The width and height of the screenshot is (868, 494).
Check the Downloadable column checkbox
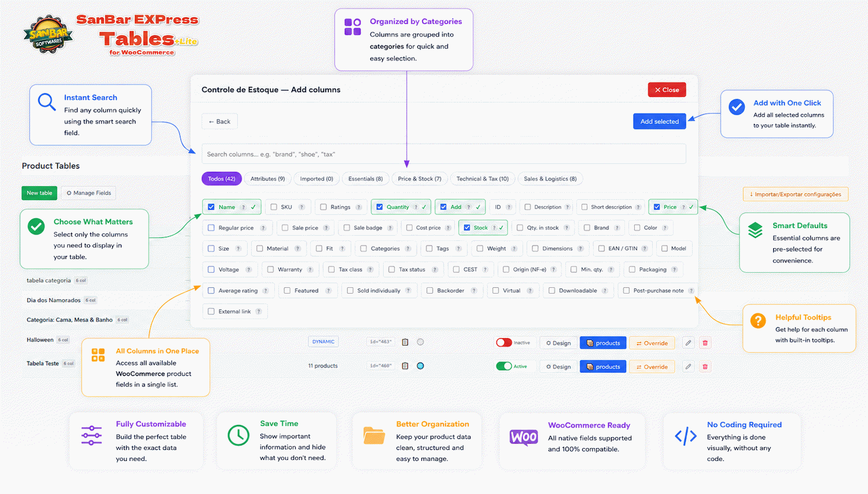pos(551,291)
